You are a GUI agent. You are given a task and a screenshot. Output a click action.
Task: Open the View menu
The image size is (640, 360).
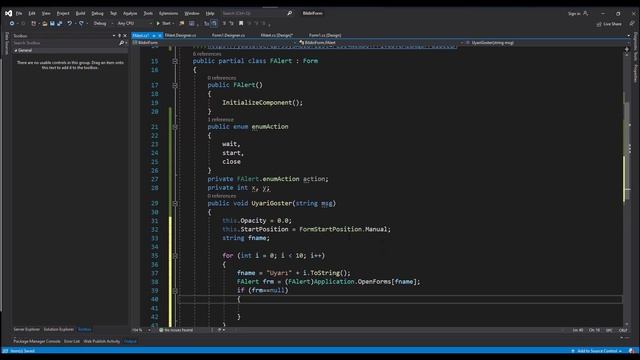[46, 13]
